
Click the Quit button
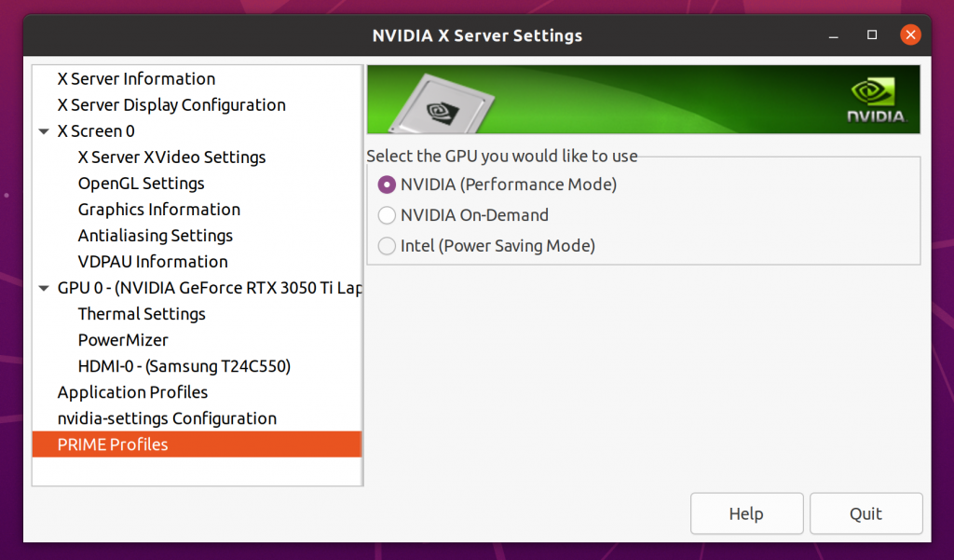[865, 513]
